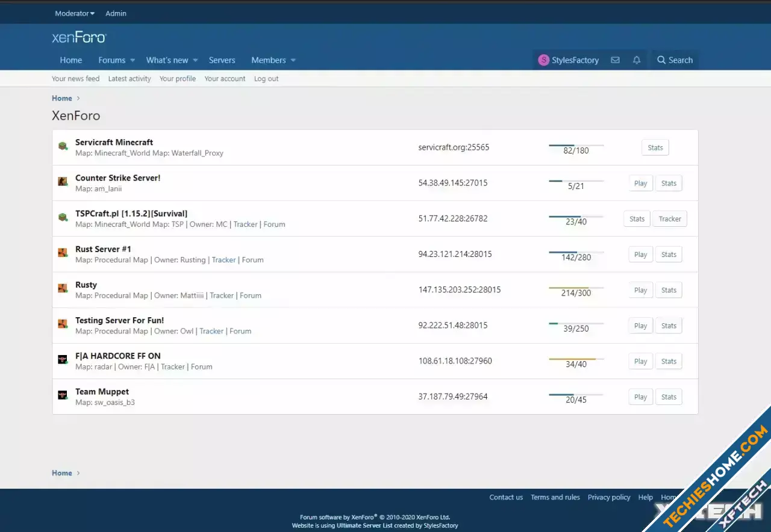This screenshot has width=771, height=532.
Task: Click Play for Counter Strike Server
Action: tap(641, 184)
